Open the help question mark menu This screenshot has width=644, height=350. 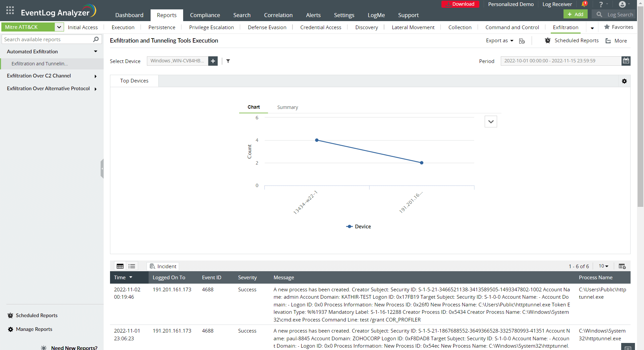[601, 4]
